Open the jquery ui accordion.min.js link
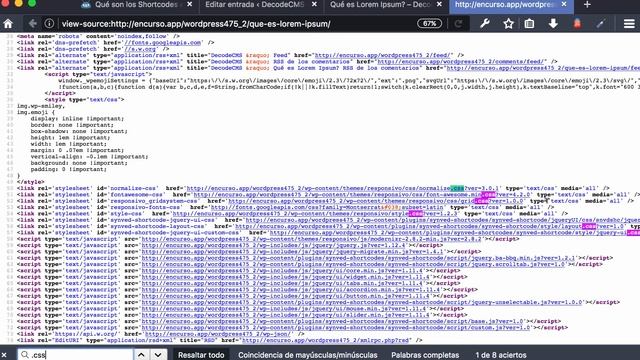Viewport: 640px width, 360px height. [x=292, y=289]
